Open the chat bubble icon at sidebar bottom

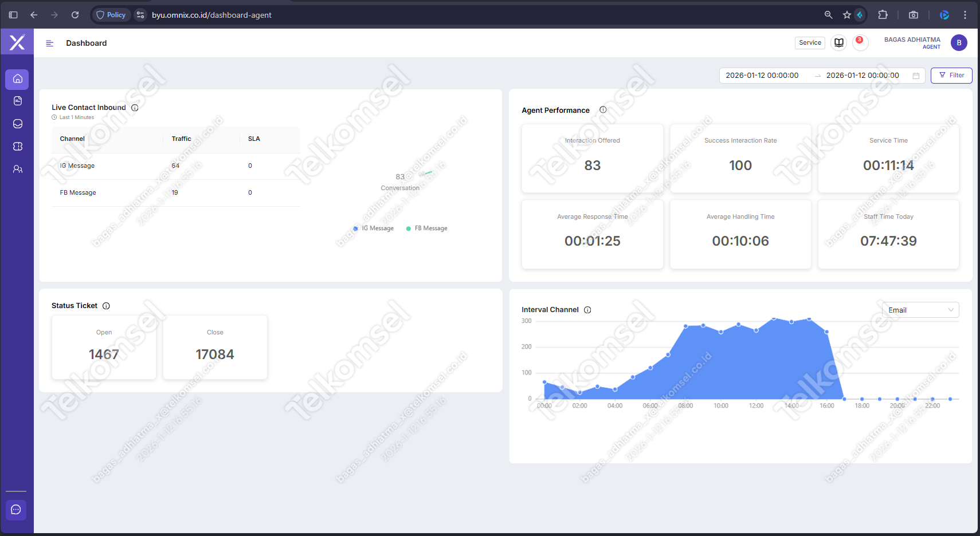click(x=16, y=510)
